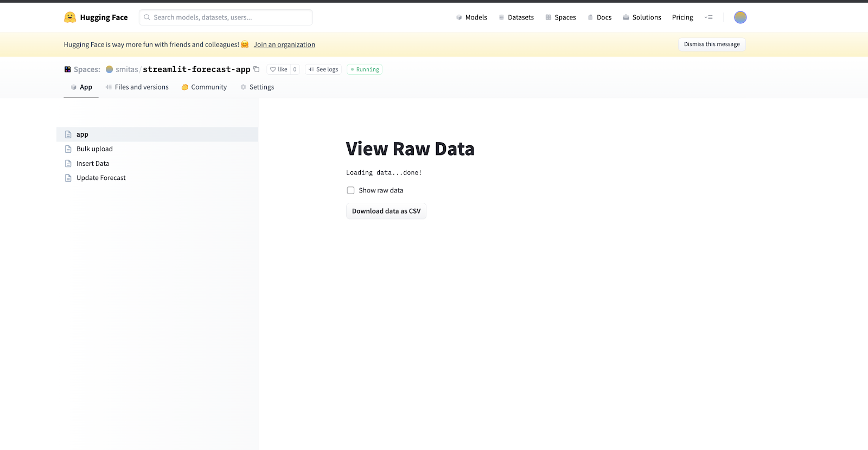This screenshot has height=450, width=868.
Task: Click the Models cube icon in navbar
Action: click(x=459, y=17)
